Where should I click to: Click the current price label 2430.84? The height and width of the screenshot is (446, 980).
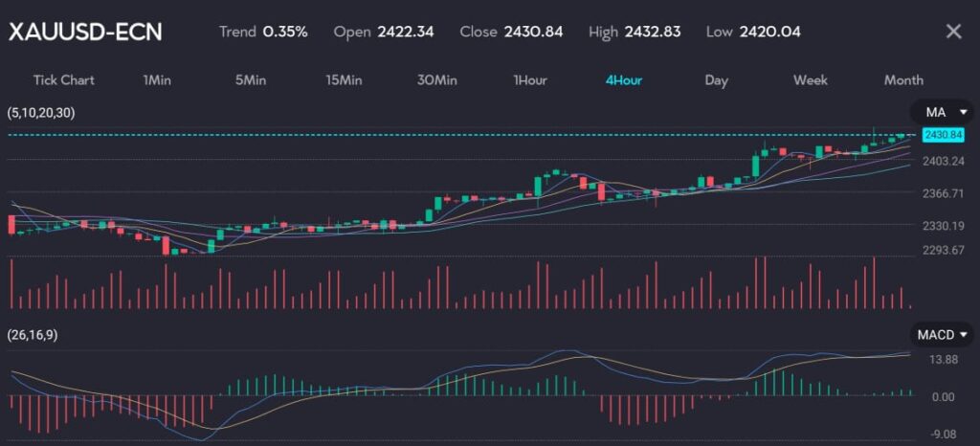(940, 135)
